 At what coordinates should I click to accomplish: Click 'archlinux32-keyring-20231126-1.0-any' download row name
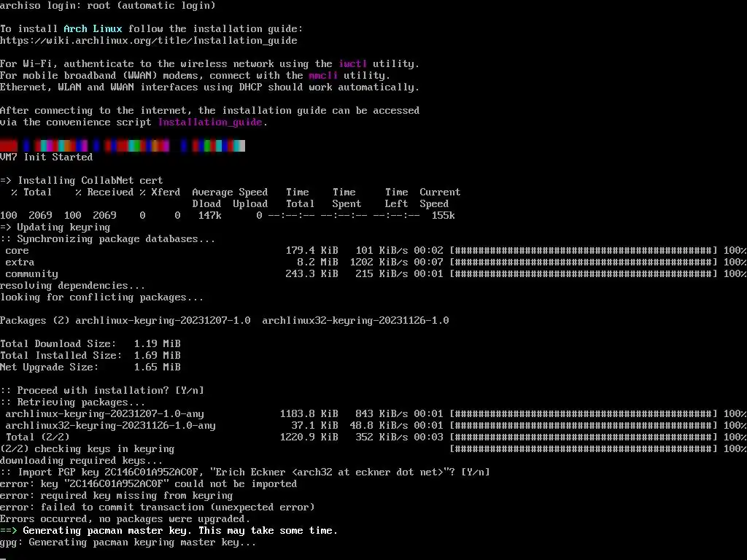tap(111, 425)
